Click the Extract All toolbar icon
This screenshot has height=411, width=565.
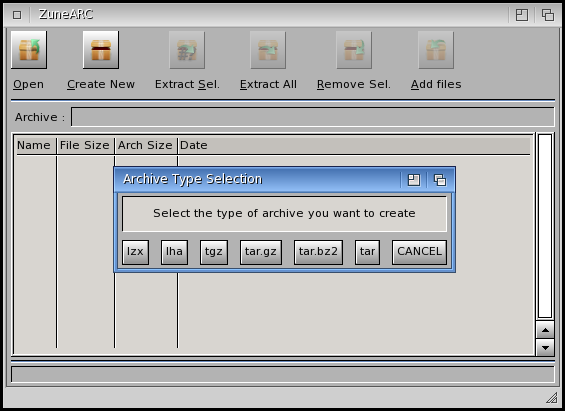coord(268,50)
